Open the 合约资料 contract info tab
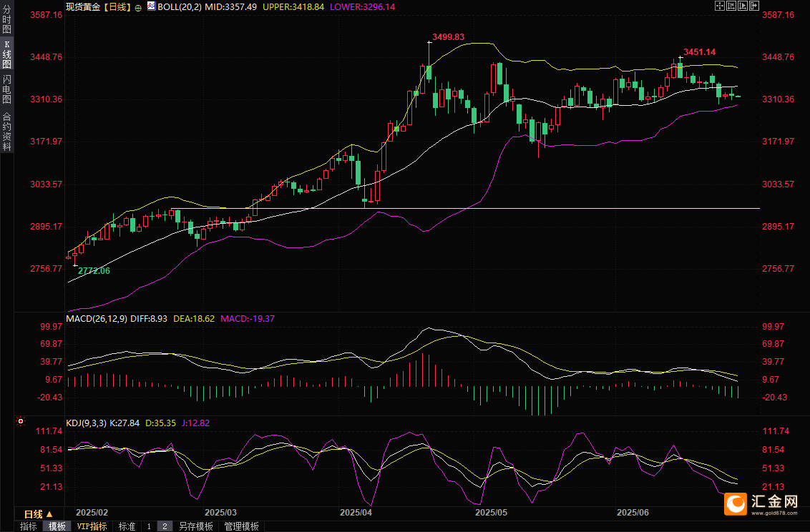 6,132
